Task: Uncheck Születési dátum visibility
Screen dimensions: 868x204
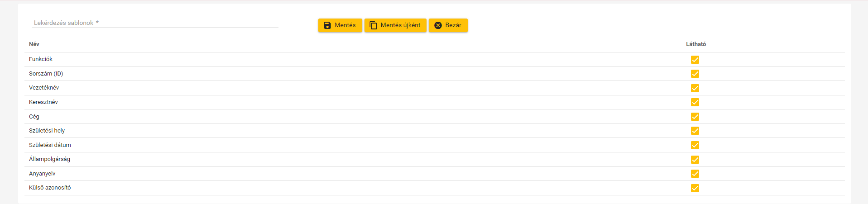Action: click(695, 145)
